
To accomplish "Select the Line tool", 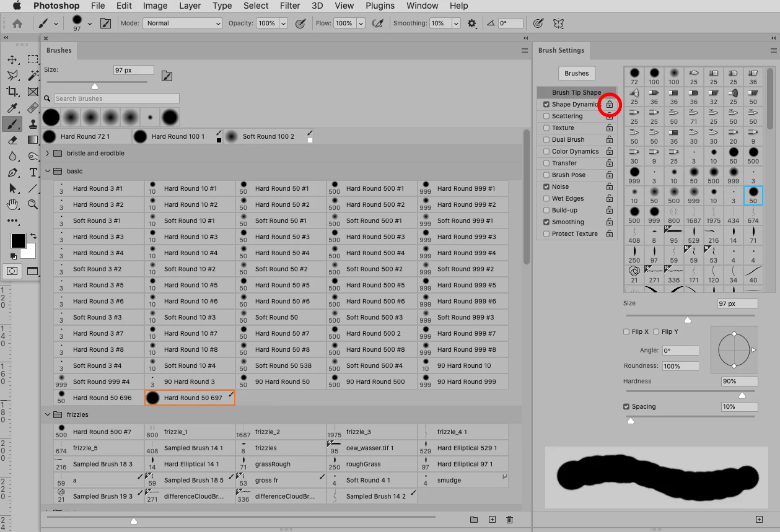I will 32,188.
